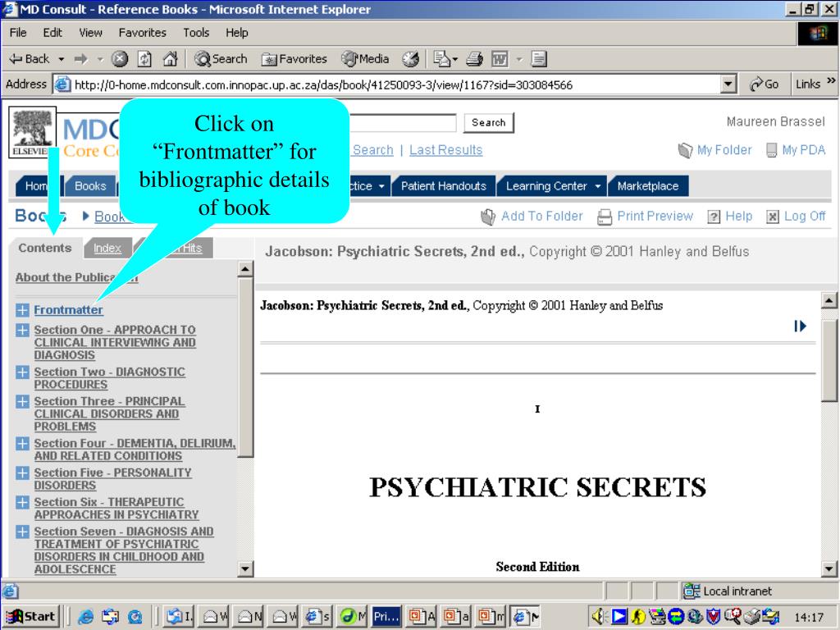Open Section One Approach to Clinical Interviewing link
This screenshot has width=840, height=630.
[115, 342]
